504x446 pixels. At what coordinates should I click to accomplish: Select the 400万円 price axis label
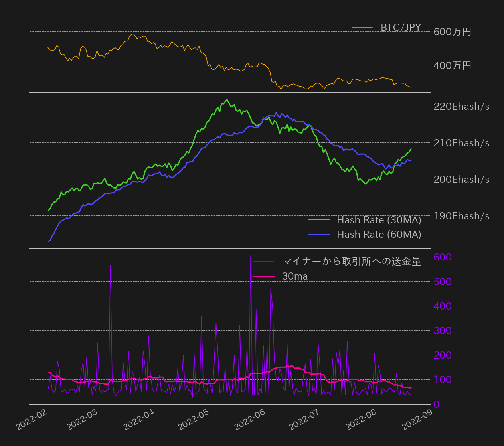tap(452, 65)
